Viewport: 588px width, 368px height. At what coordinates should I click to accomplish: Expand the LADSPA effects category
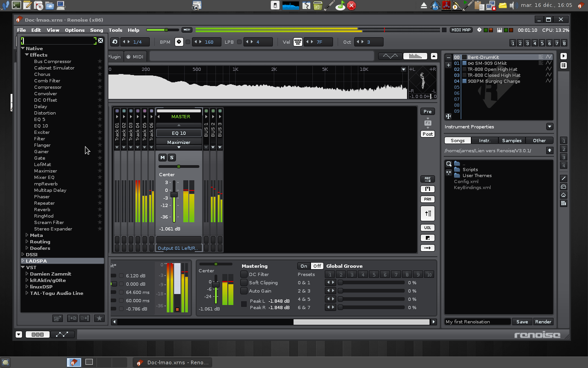[23, 261]
